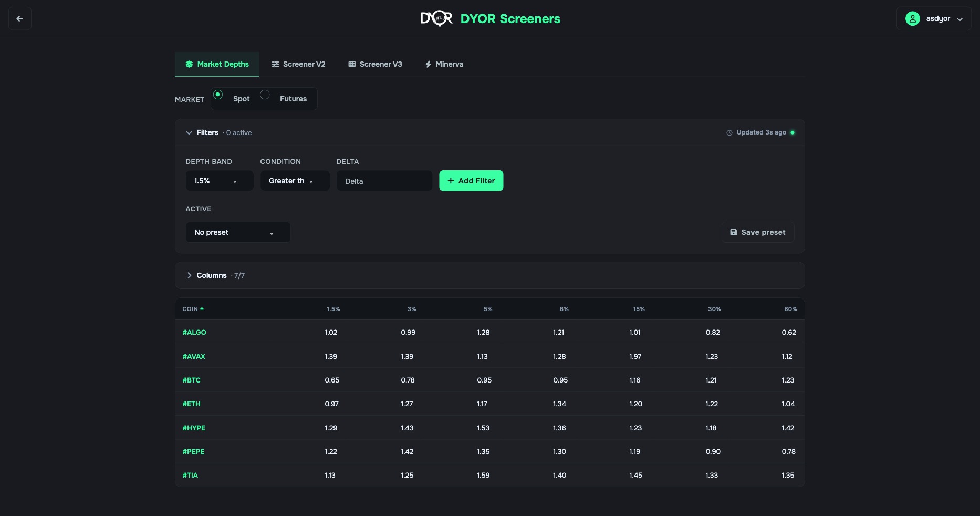980x516 pixels.
Task: Open the Condition Greater than dropdown
Action: [x=295, y=181]
